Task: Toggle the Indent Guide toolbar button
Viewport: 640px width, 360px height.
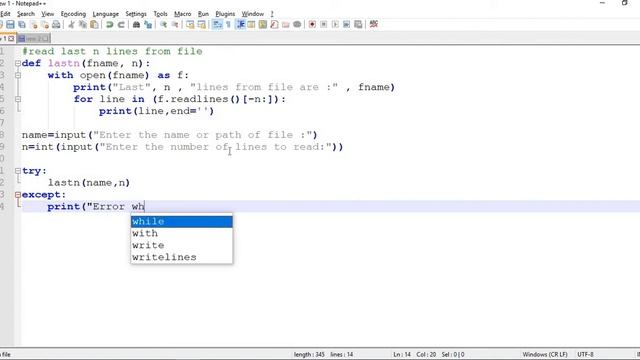Action: [x=241, y=24]
